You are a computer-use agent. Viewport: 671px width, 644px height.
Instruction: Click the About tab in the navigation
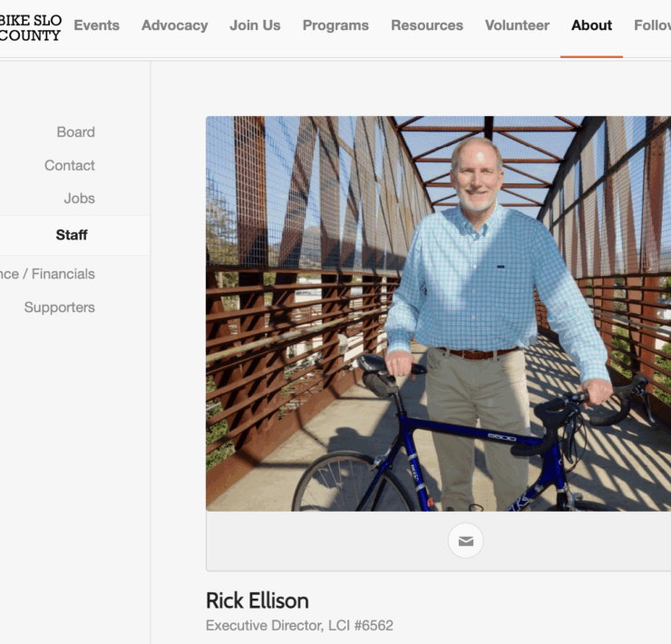click(x=591, y=25)
